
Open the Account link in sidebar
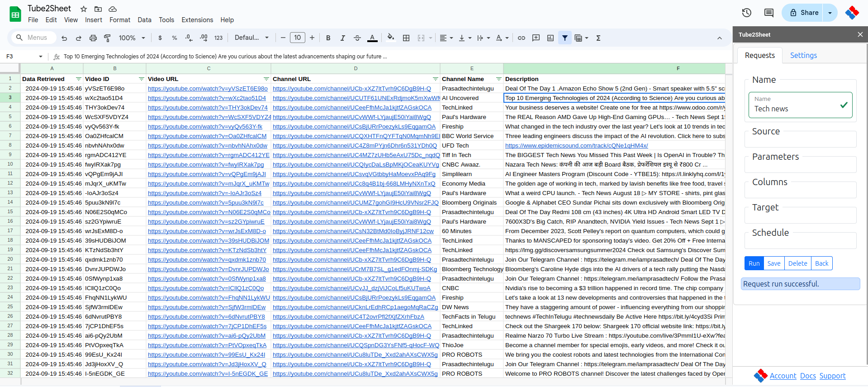[x=783, y=376]
